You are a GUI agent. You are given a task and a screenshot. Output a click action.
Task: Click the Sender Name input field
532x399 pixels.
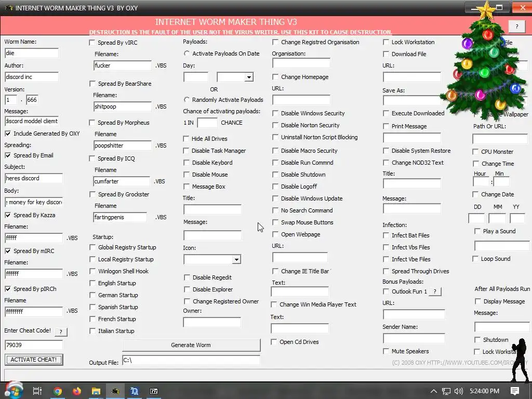[414, 338]
